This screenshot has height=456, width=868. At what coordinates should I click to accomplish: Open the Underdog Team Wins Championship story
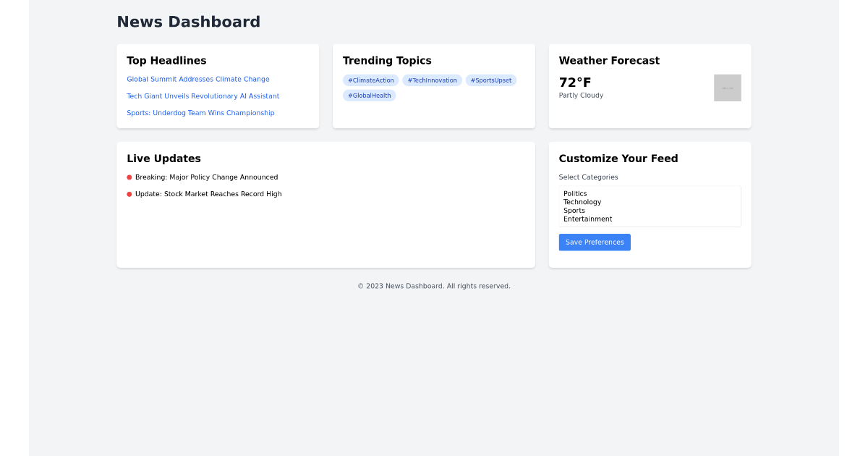click(x=200, y=112)
